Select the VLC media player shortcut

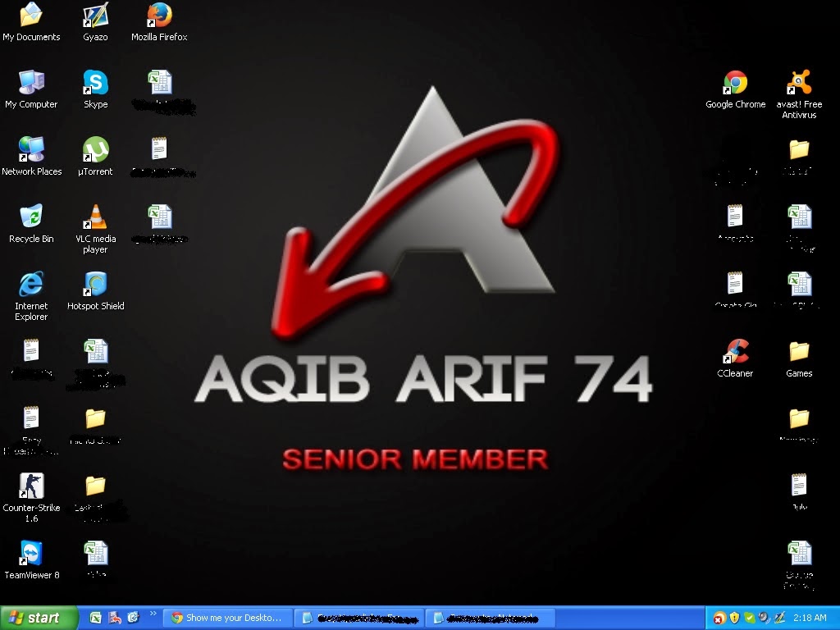[x=95, y=229]
